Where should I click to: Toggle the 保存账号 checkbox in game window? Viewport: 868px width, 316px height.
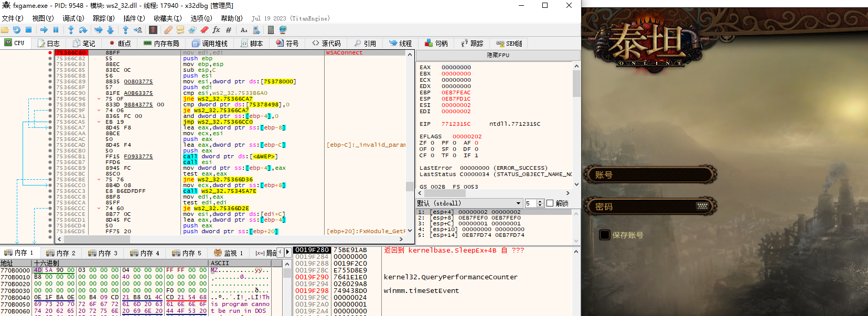coord(605,235)
